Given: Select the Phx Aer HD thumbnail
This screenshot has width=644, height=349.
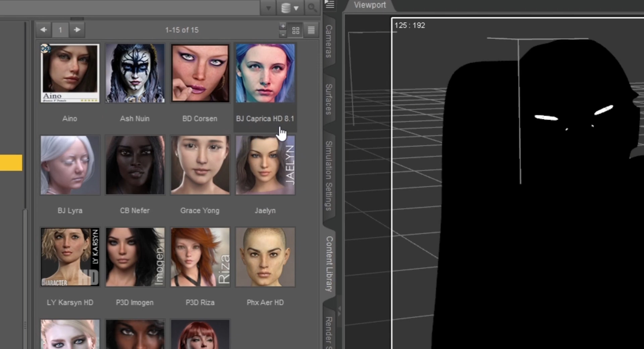Looking at the screenshot, I should click(265, 257).
